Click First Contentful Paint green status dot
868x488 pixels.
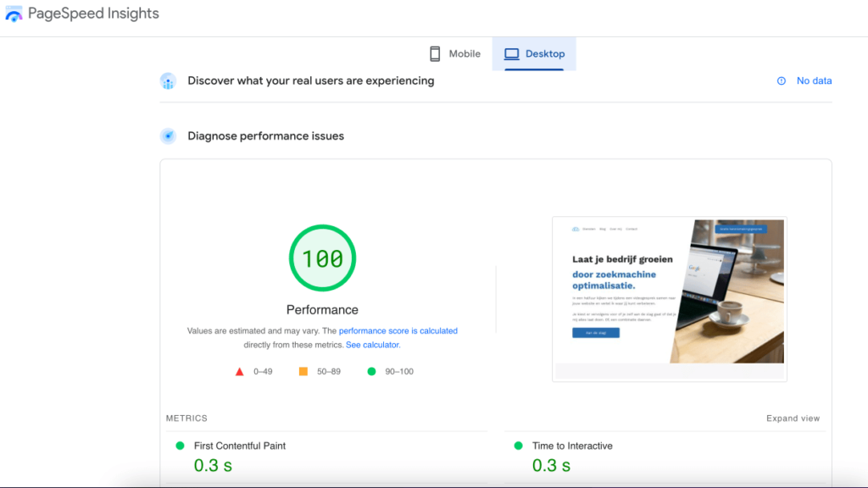pos(180,446)
